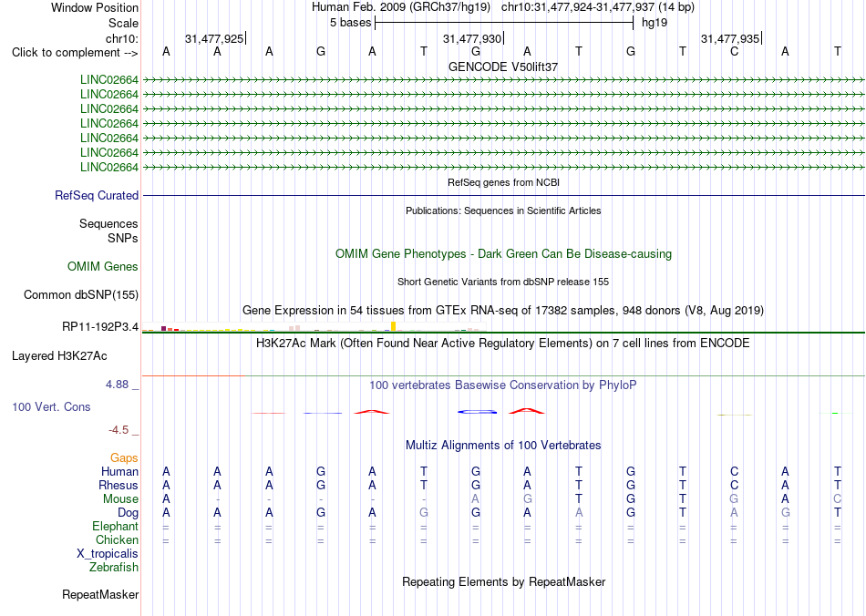This screenshot has width=866, height=616.
Task: Click coordinate marker 31,477,930
Action: tap(472, 38)
